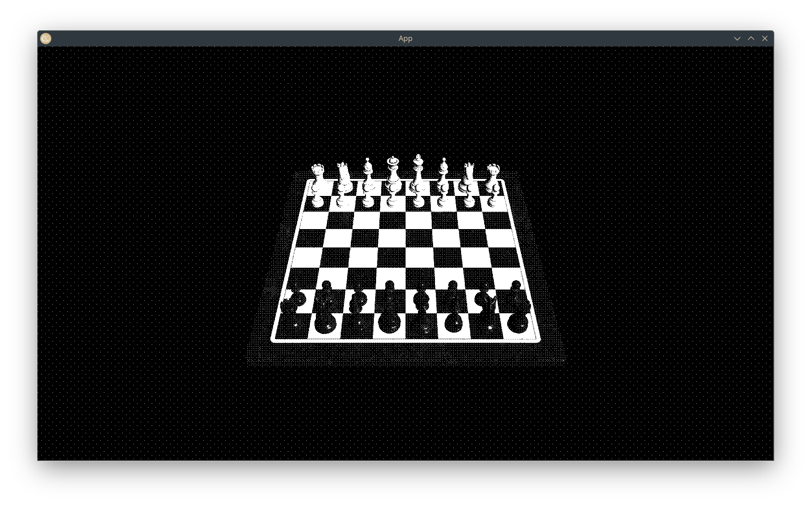Viewport: 812px width, 506px height.
Task: Click the app icon in the title bar
Action: pos(46,39)
